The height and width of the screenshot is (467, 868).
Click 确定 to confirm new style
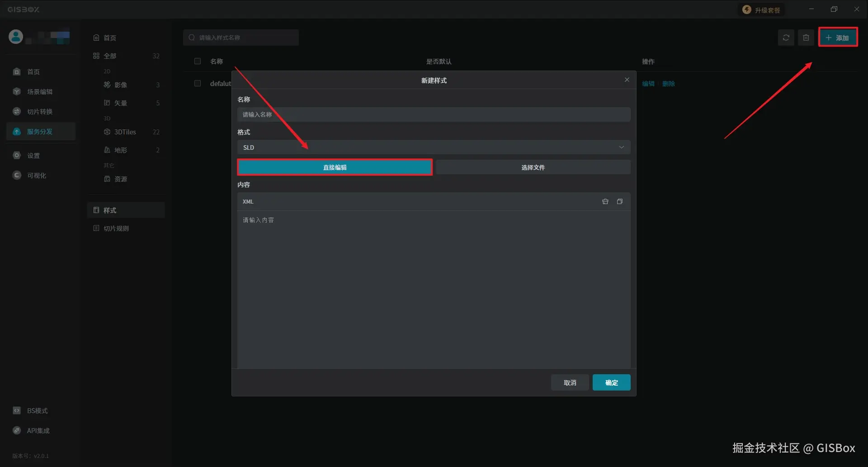coord(611,382)
